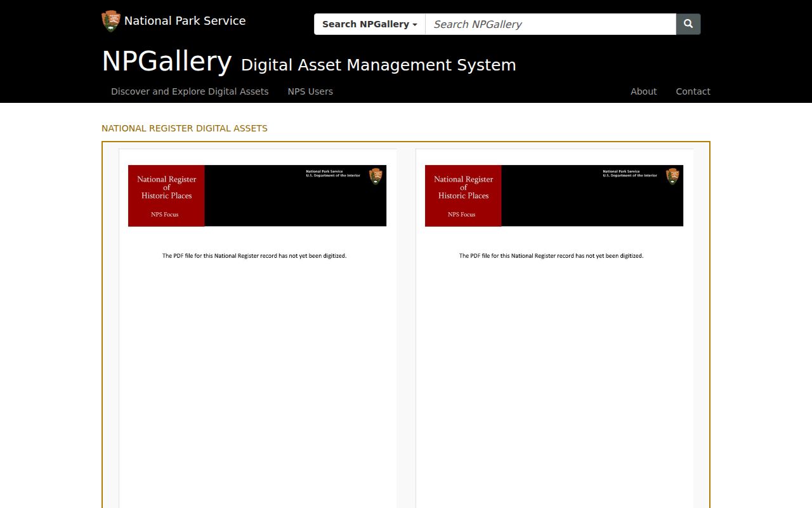
Task: Open the NPS Users menu item
Action: pos(310,91)
